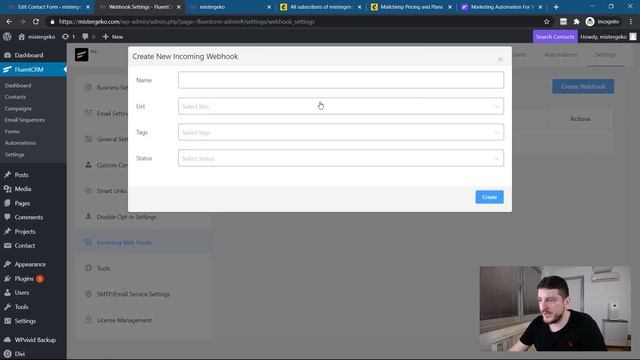Screen dimensions: 640x360
Task: Click the Plugins update count badge
Action: point(40,279)
